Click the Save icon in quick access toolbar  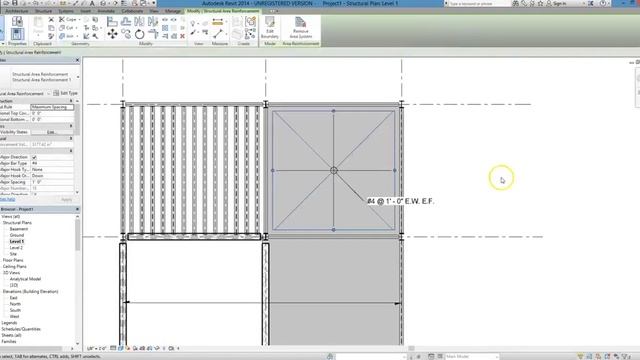[x=15, y=3]
